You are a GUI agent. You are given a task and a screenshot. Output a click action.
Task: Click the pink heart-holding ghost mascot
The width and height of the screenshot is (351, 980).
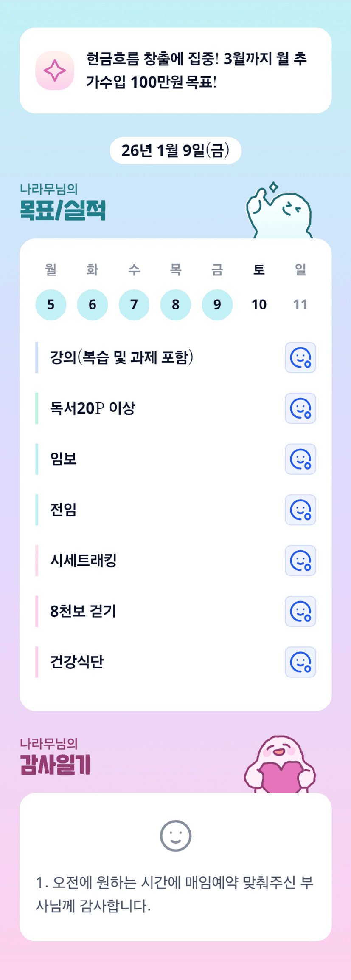click(x=280, y=765)
